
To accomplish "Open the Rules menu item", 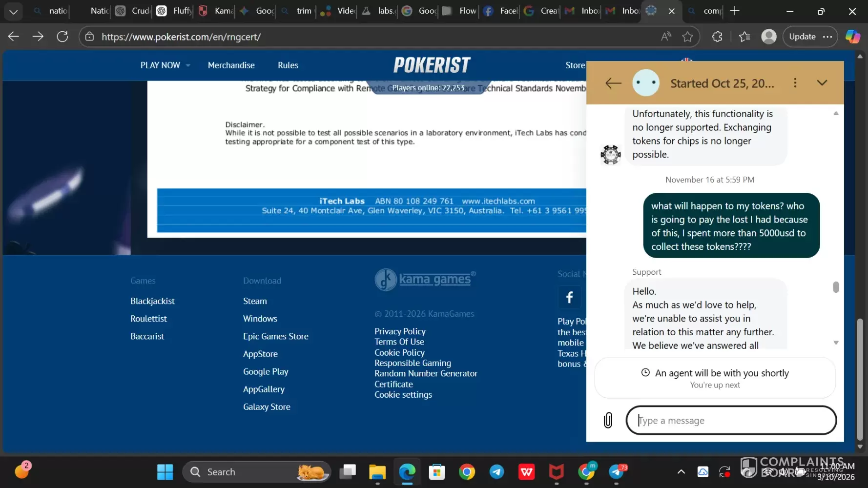I will tap(288, 65).
